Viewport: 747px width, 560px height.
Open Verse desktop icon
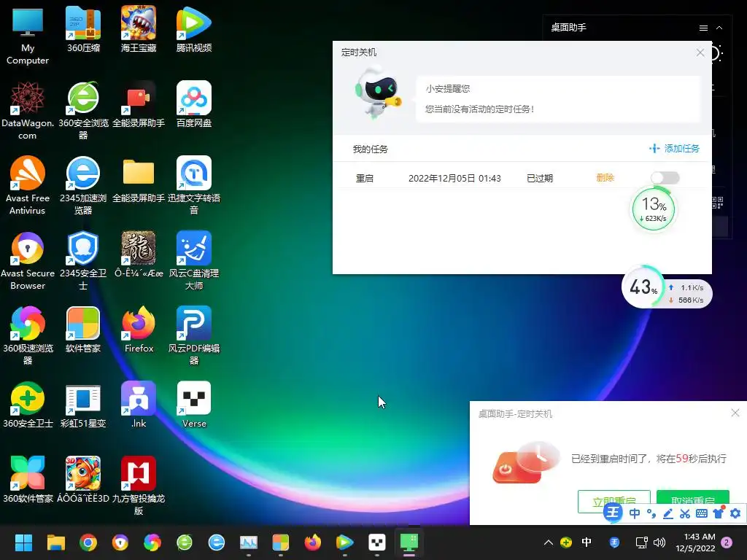194,405
